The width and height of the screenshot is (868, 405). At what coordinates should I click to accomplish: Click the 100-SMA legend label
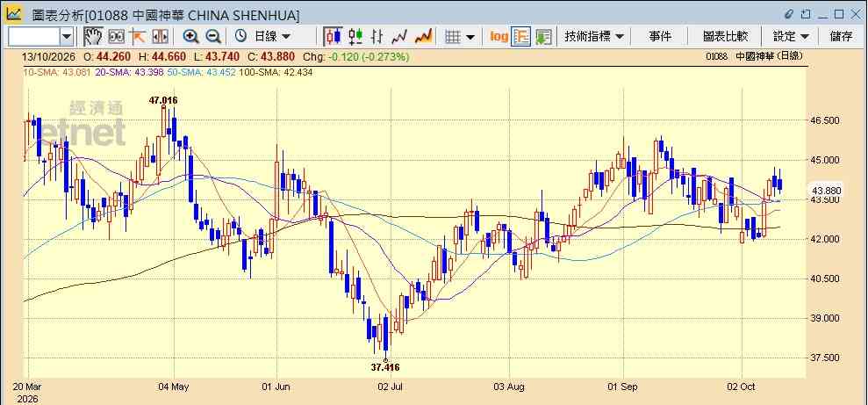tap(275, 72)
